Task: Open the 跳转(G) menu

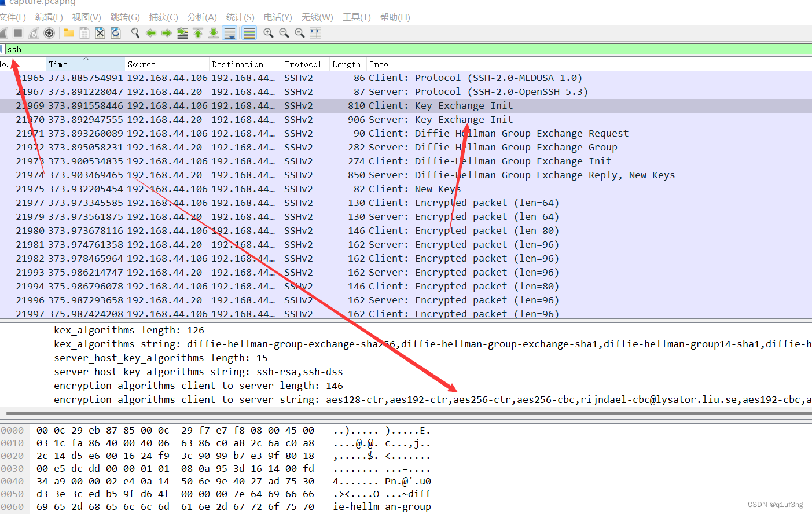Action: pos(125,17)
